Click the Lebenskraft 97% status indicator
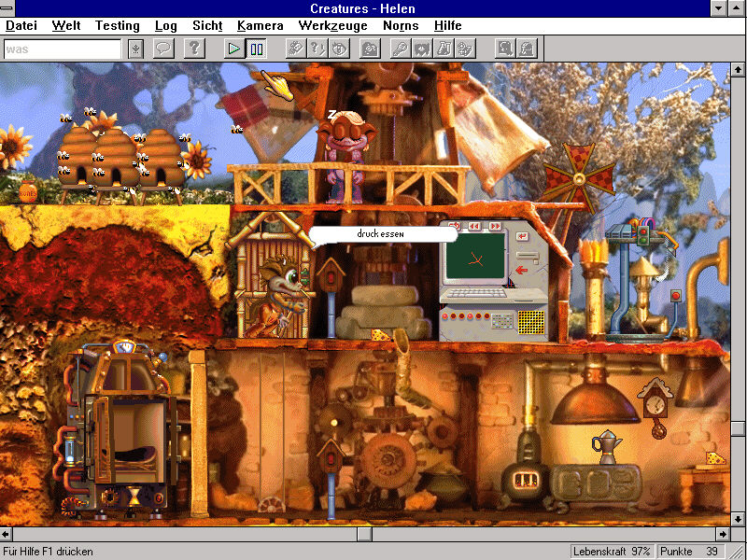 612,552
